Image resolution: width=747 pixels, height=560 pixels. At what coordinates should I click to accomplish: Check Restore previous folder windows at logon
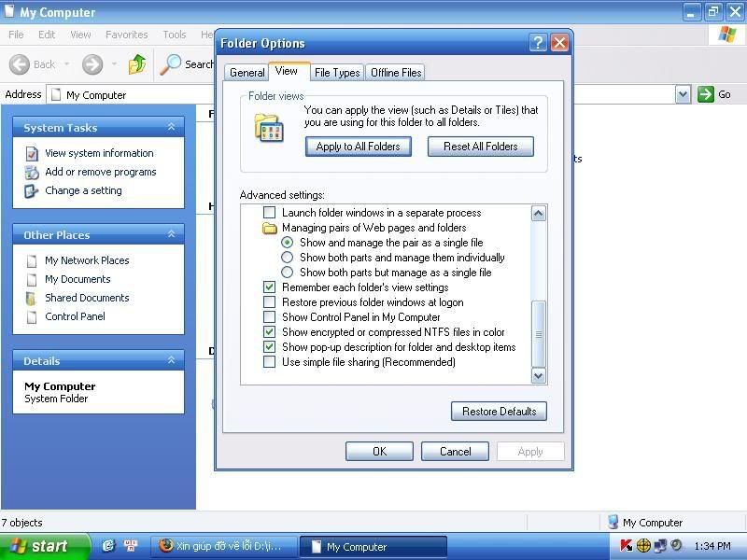point(269,302)
